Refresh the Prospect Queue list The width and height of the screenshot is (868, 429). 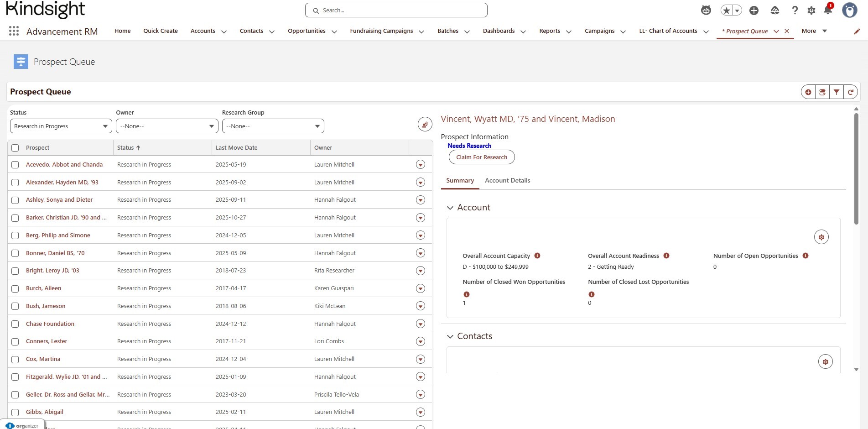pyautogui.click(x=850, y=92)
